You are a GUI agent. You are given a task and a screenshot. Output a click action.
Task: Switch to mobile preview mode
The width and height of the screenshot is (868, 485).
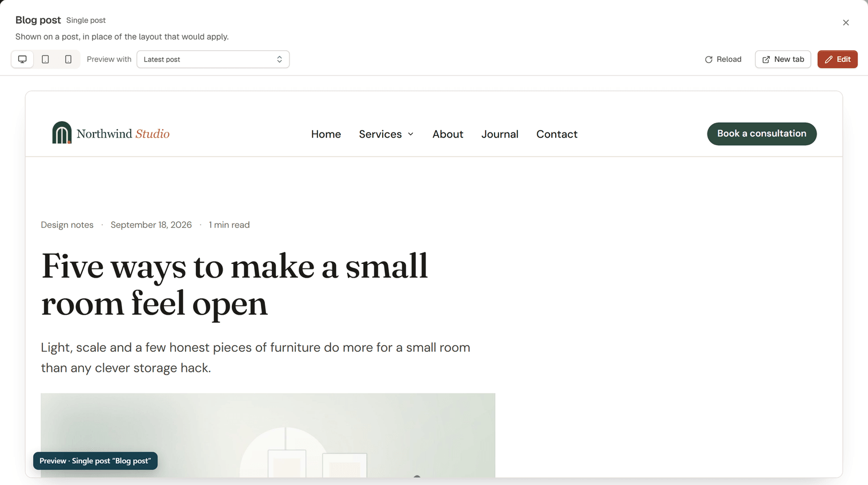(x=68, y=59)
